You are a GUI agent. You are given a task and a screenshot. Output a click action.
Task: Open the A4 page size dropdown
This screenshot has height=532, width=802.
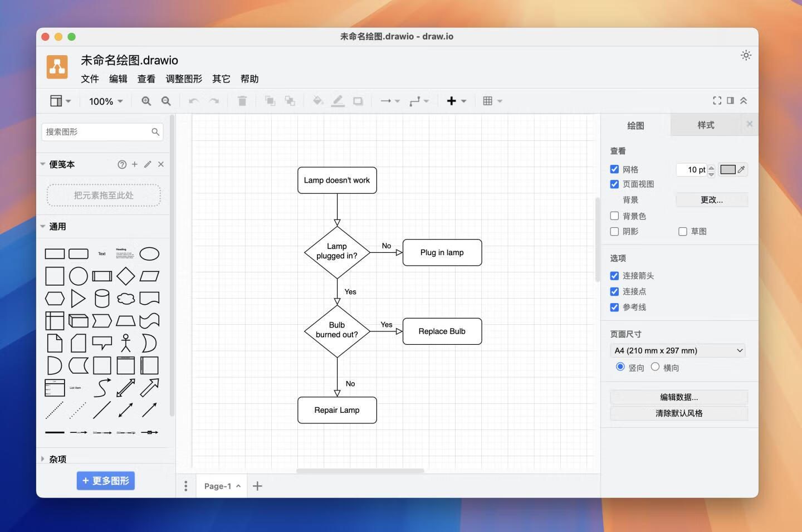click(x=678, y=350)
